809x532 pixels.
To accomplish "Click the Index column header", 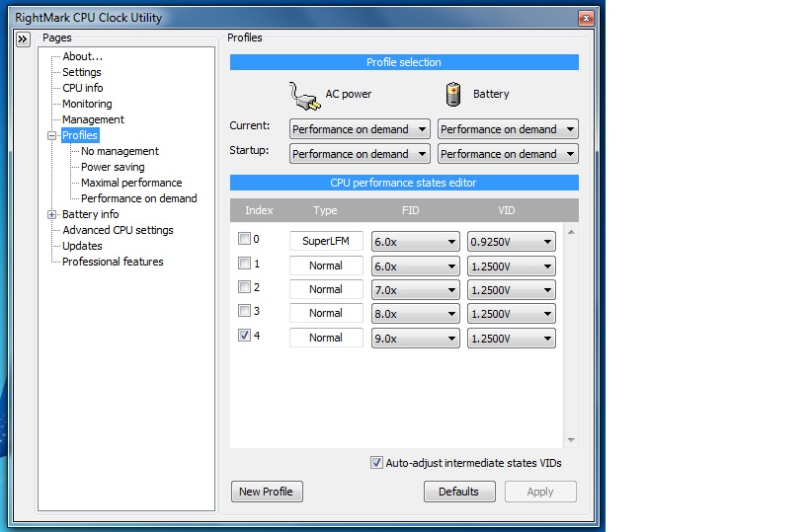I will point(259,210).
